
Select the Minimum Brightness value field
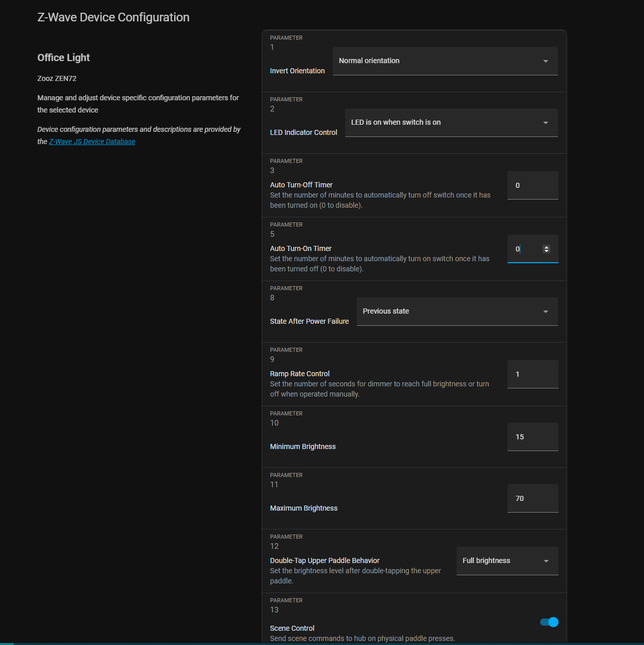pos(532,437)
